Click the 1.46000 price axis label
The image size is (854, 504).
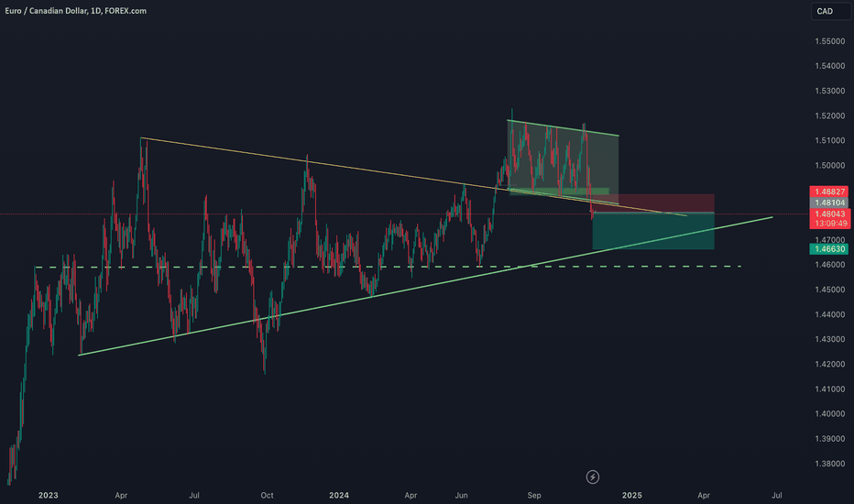tap(830, 265)
